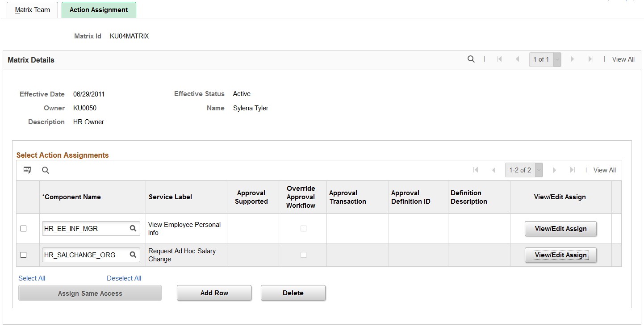Click the Matrix Details search magnifier icon

pyautogui.click(x=471, y=59)
